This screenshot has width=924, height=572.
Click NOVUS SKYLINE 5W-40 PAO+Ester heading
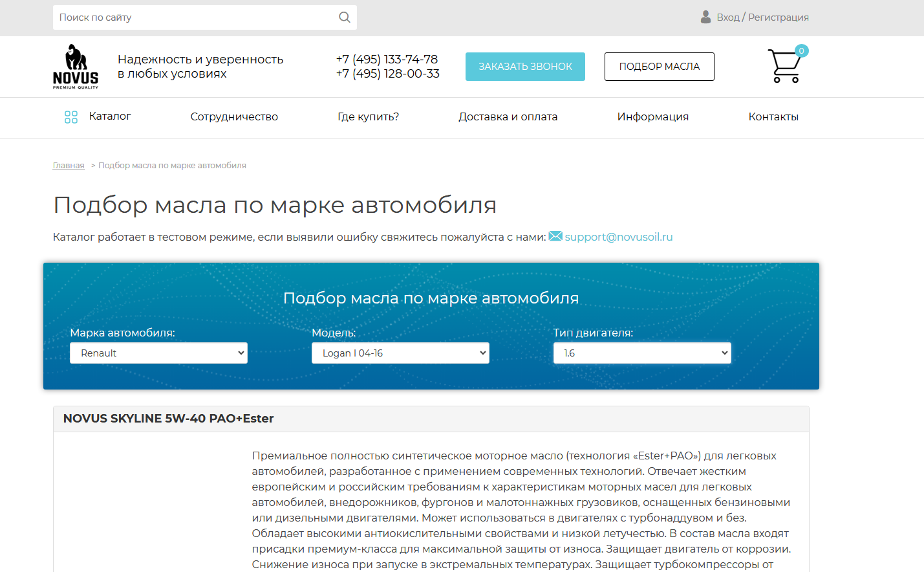coord(168,419)
